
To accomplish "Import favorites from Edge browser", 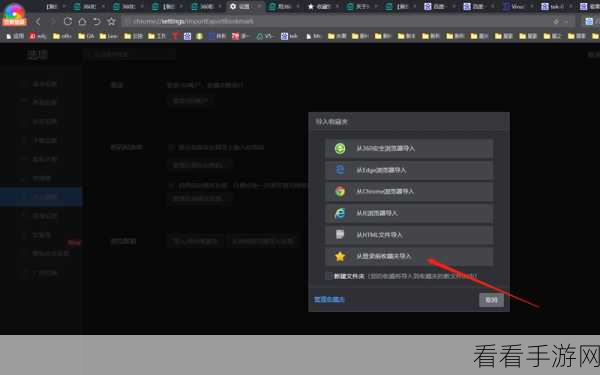I will 409,170.
